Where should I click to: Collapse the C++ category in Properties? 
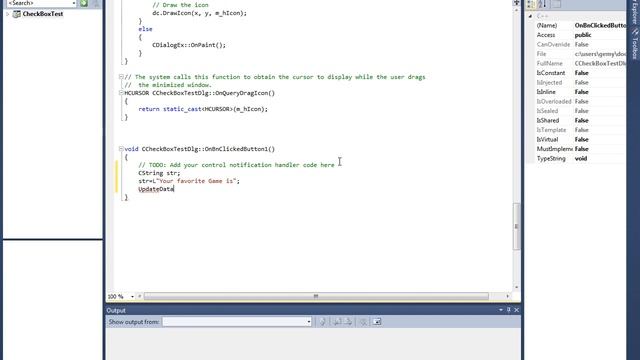click(x=530, y=16)
